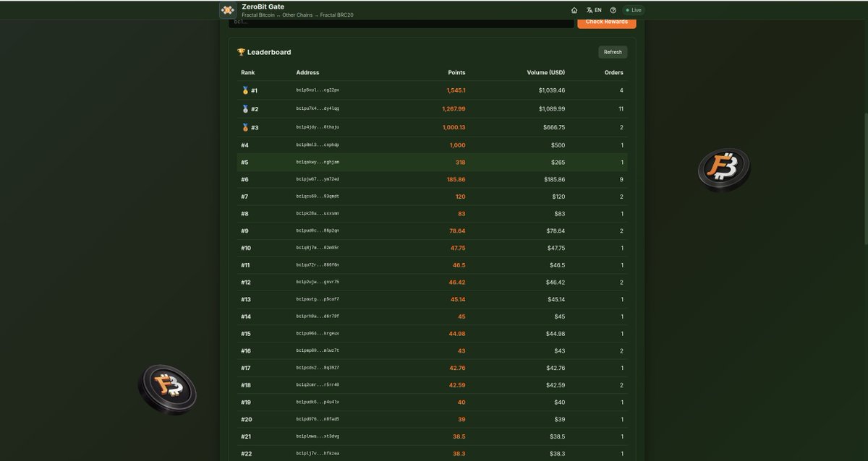
Task: Click the gold medal icon at rank #1
Action: [245, 90]
